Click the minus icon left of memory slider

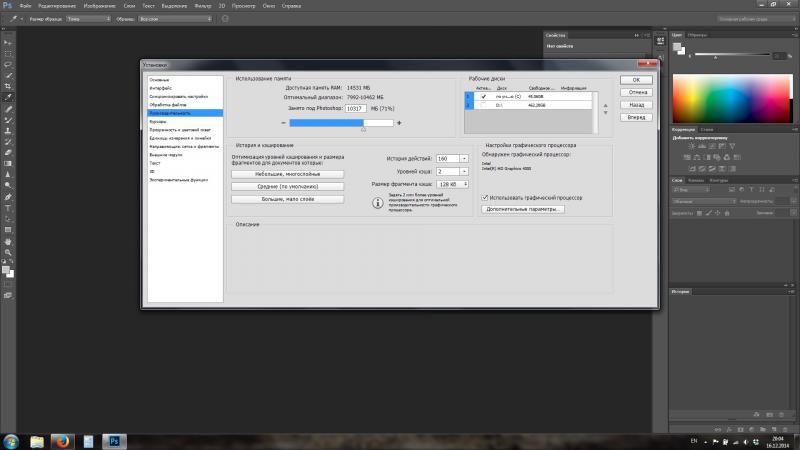[x=284, y=123]
